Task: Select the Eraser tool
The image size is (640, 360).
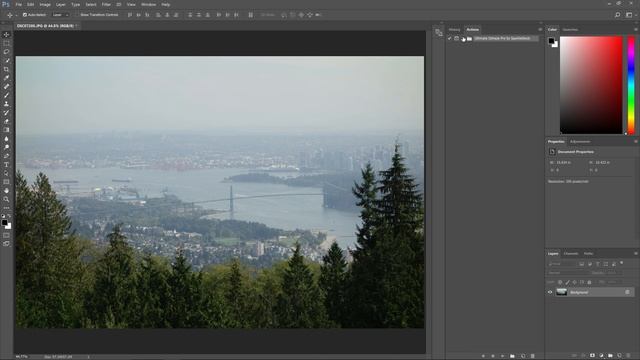Action: coord(6,121)
